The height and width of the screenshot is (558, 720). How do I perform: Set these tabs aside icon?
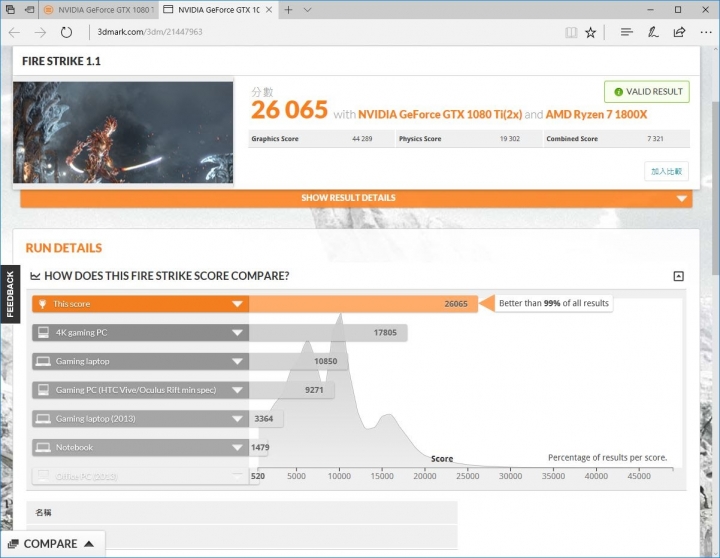click(x=30, y=9)
